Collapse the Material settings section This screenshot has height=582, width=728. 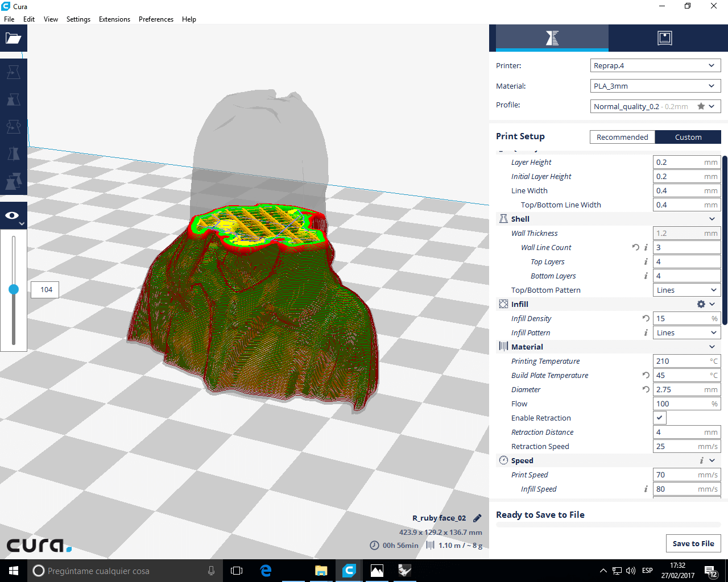[712, 347]
